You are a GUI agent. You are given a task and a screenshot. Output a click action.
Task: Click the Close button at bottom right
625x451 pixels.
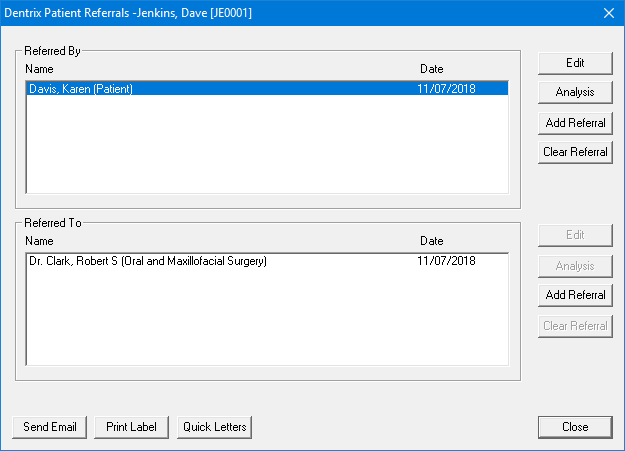pos(575,427)
